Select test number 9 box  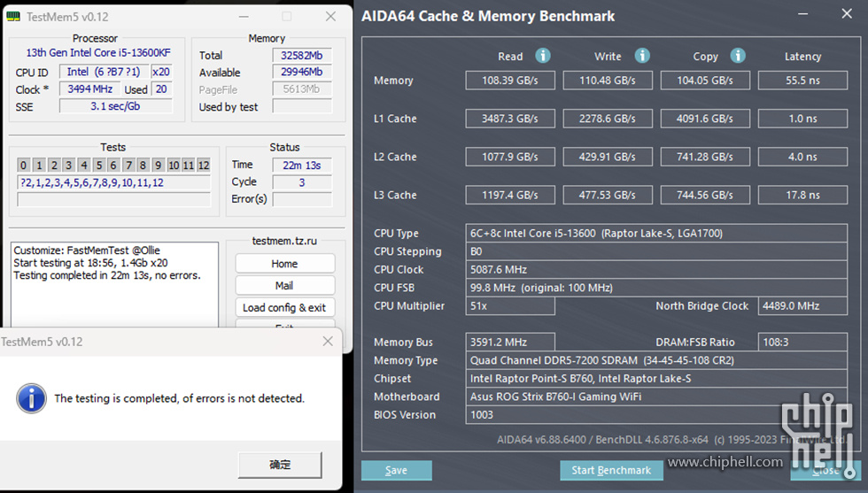159,165
